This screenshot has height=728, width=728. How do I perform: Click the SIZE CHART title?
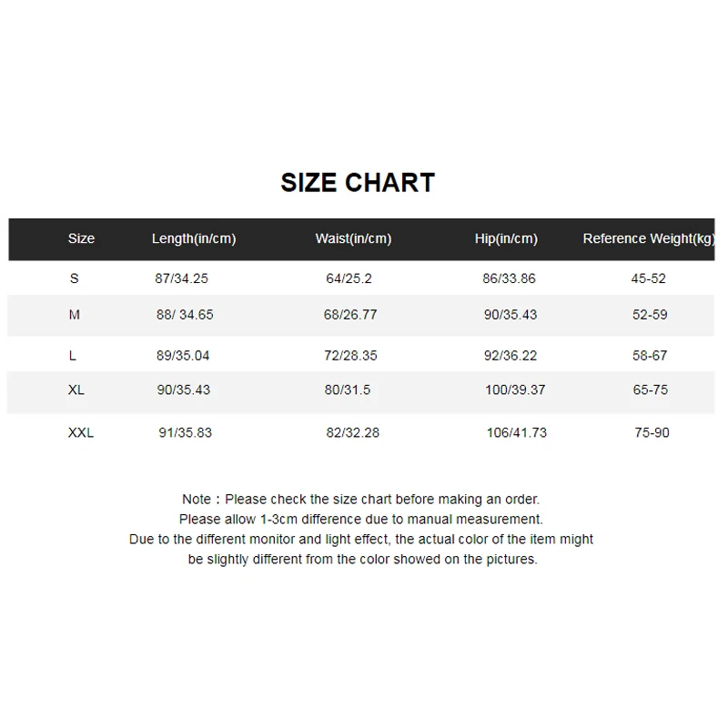(358, 183)
